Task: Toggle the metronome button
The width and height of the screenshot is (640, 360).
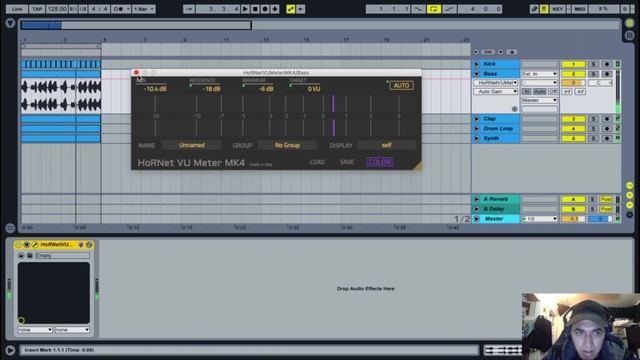Action: tap(121, 9)
